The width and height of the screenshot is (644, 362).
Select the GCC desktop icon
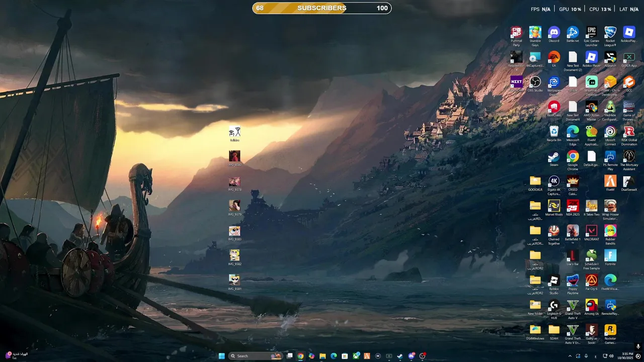click(629, 83)
